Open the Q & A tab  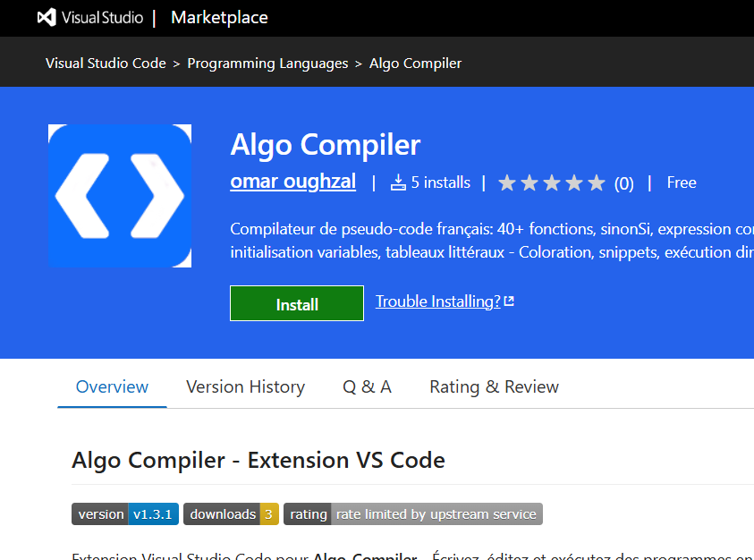coord(367,386)
